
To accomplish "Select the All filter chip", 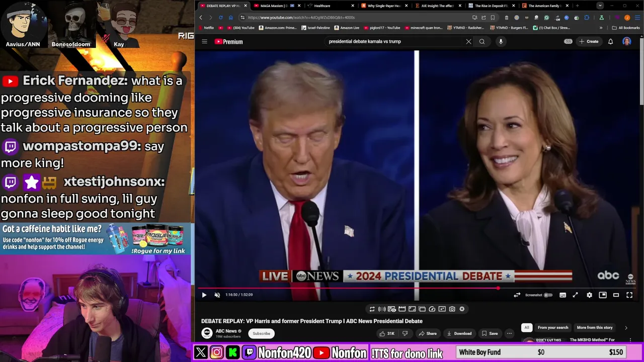I will pyautogui.click(x=527, y=328).
